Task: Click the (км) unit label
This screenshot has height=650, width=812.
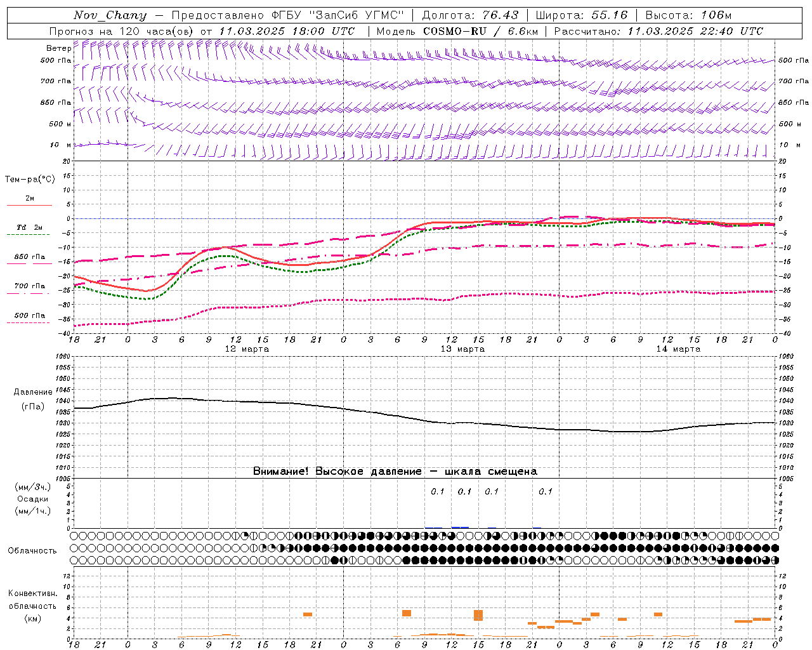Action: 33,618
